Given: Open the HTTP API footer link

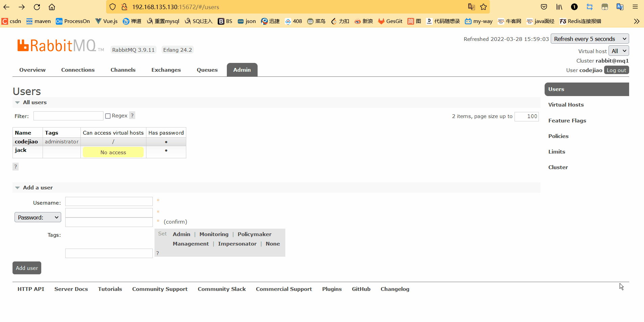Looking at the screenshot, I should coord(31,289).
